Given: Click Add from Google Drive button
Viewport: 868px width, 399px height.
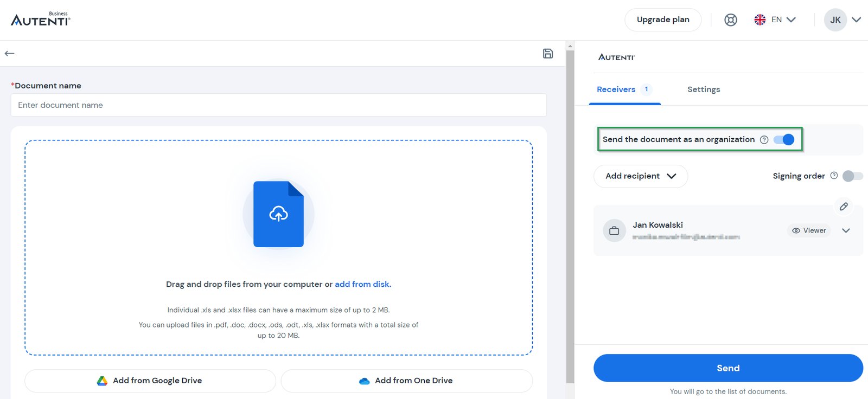Looking at the screenshot, I should tap(150, 381).
